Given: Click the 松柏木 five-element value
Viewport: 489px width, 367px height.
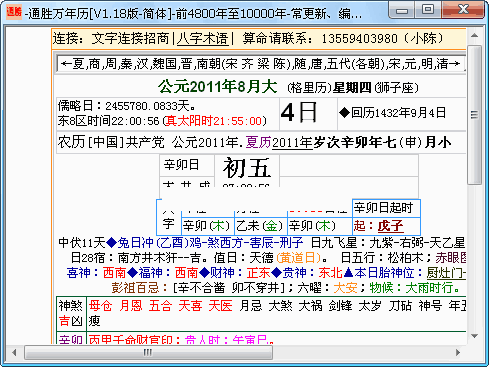Looking at the screenshot, I should (x=406, y=258).
